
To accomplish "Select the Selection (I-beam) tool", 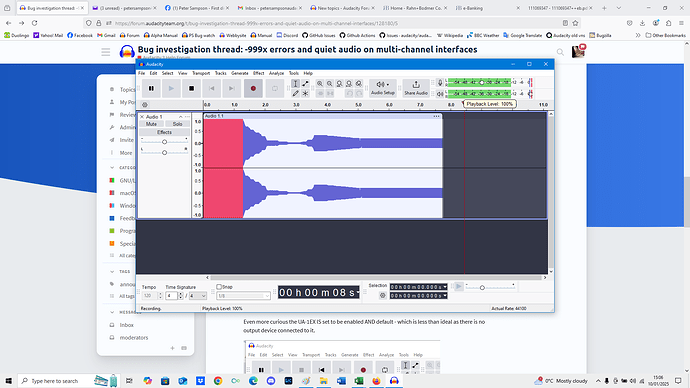I will point(296,84).
